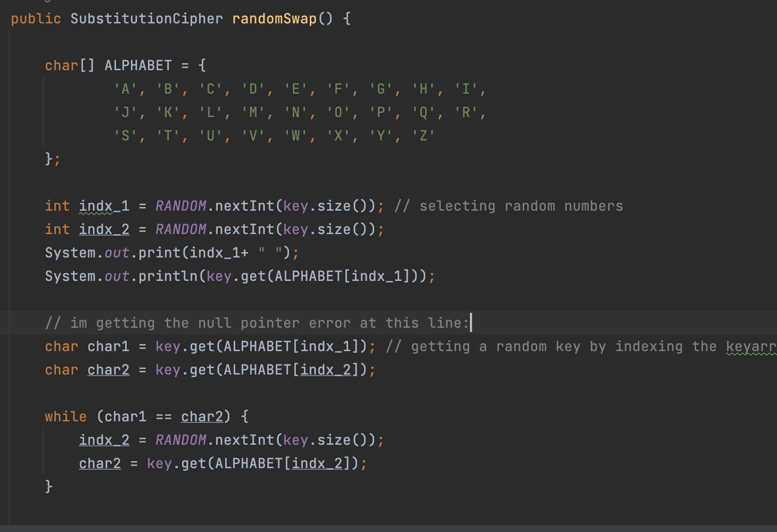Viewport: 777px width, 532px height.
Task: Click the 'R' character literal
Action: pos(466,112)
